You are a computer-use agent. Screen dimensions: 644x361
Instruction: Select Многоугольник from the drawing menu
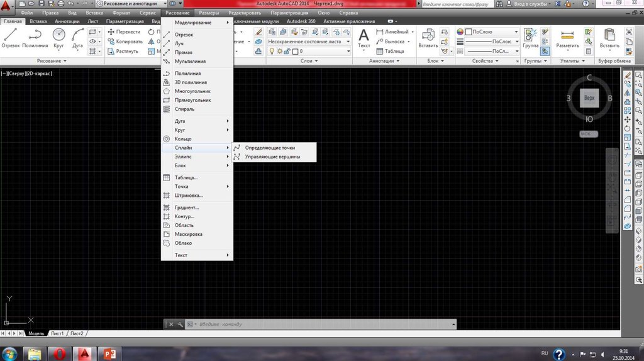[192, 91]
